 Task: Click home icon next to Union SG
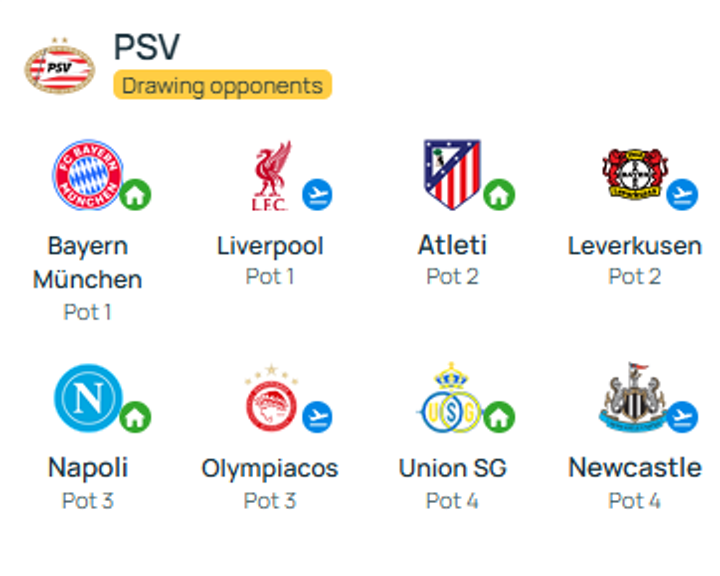click(499, 415)
